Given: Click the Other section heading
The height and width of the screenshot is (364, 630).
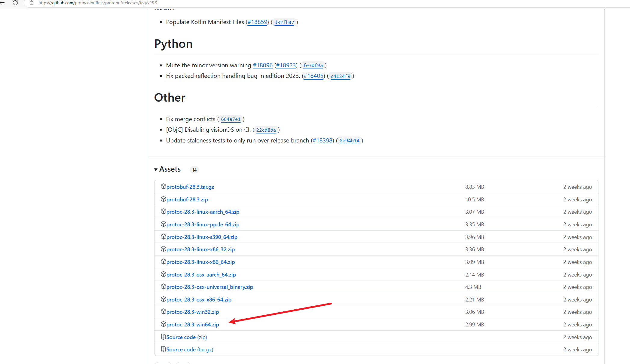Looking at the screenshot, I should click(x=170, y=98).
